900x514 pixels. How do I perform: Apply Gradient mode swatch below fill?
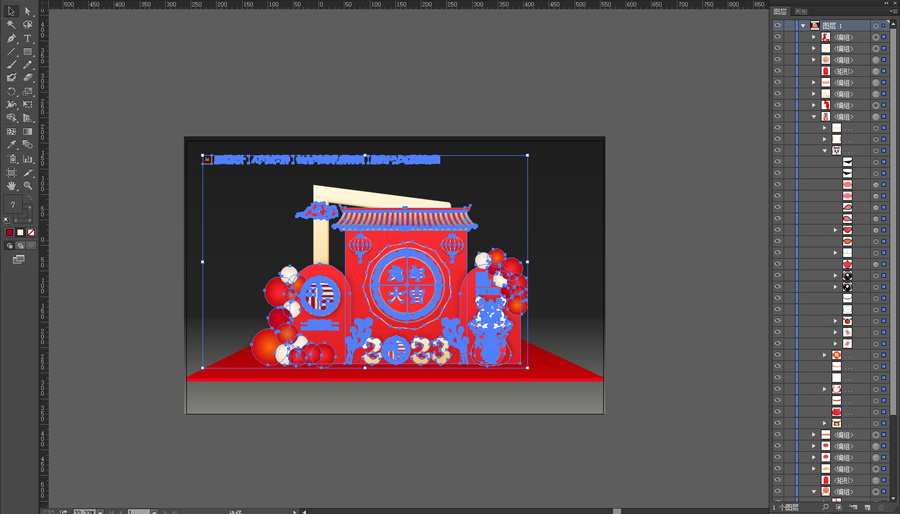click(20, 232)
